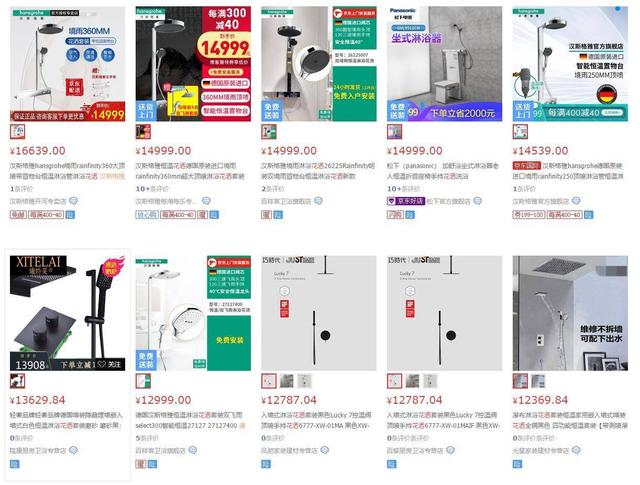Screen dimensions: 640x485
Task: Click the 每满400-40 coupon tag under ¥14539.00
Action: click(564, 215)
